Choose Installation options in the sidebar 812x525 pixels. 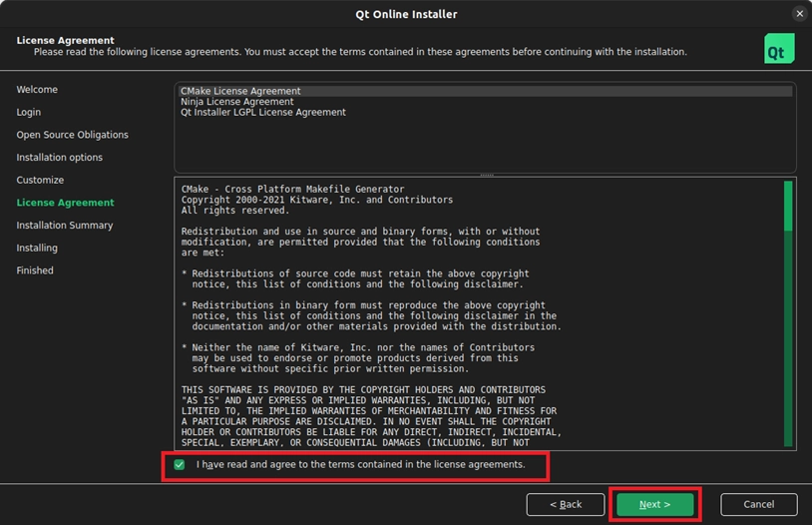pos(59,158)
